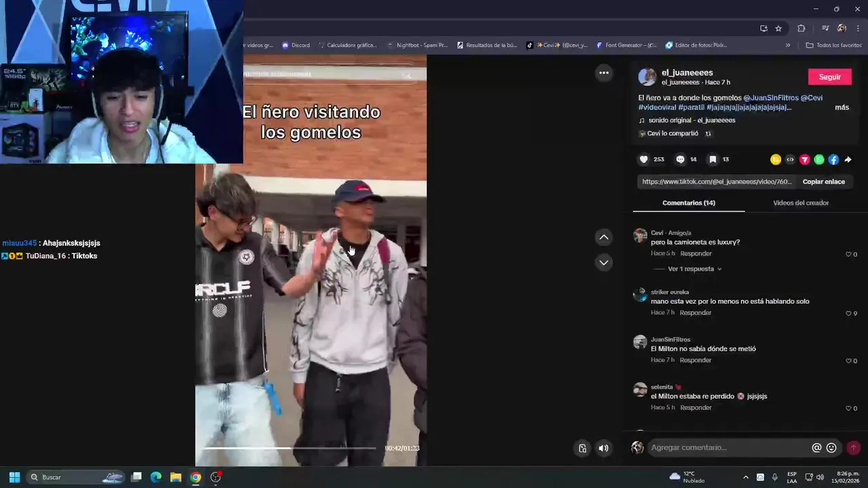Open Chrome media controls icon
This screenshot has width=868, height=488.
click(x=825, y=28)
